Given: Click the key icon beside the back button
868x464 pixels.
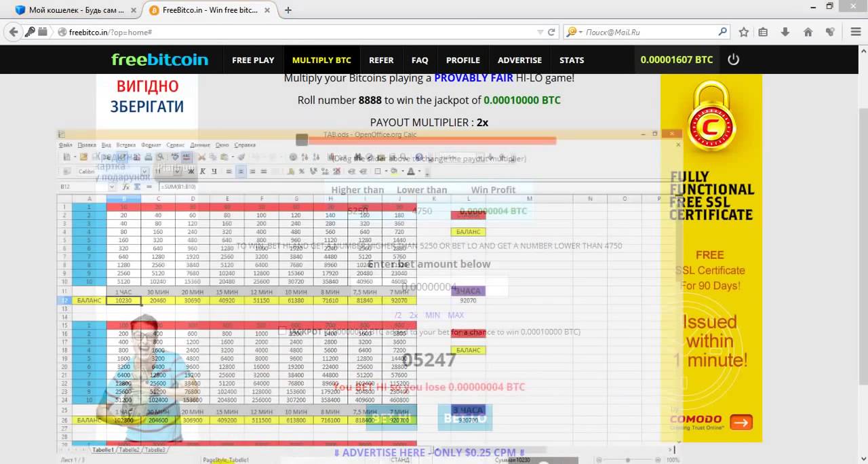Looking at the screenshot, I should coord(30,32).
